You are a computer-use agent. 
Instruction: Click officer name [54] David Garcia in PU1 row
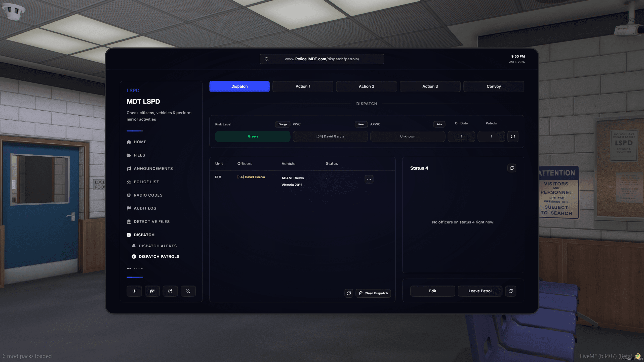coord(251,177)
